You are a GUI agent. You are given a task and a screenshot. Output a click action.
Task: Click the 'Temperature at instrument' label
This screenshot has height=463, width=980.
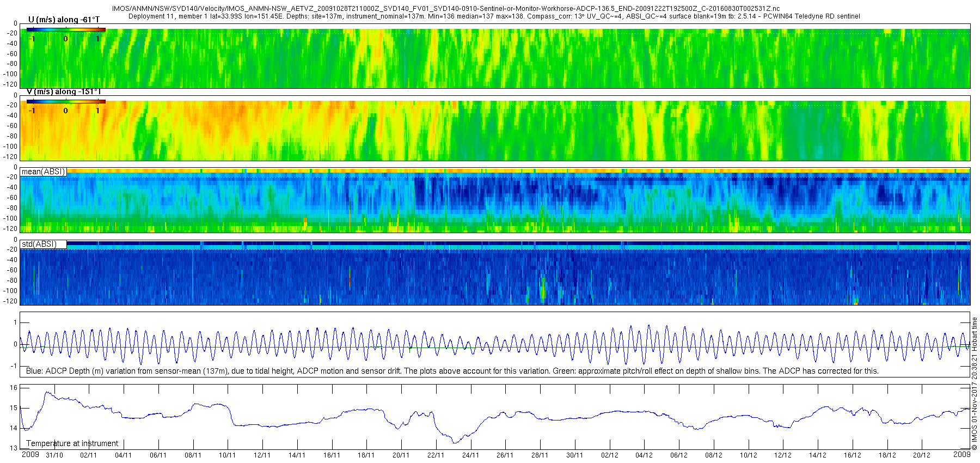(72, 443)
